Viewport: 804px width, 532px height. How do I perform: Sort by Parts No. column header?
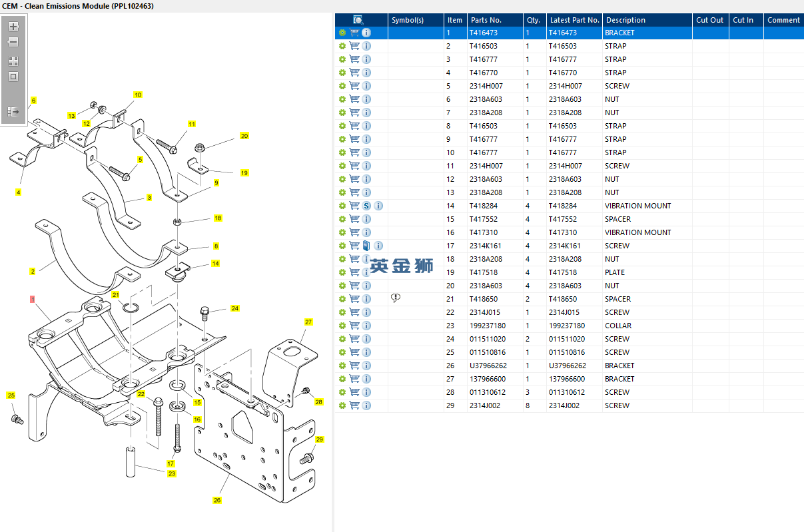486,20
